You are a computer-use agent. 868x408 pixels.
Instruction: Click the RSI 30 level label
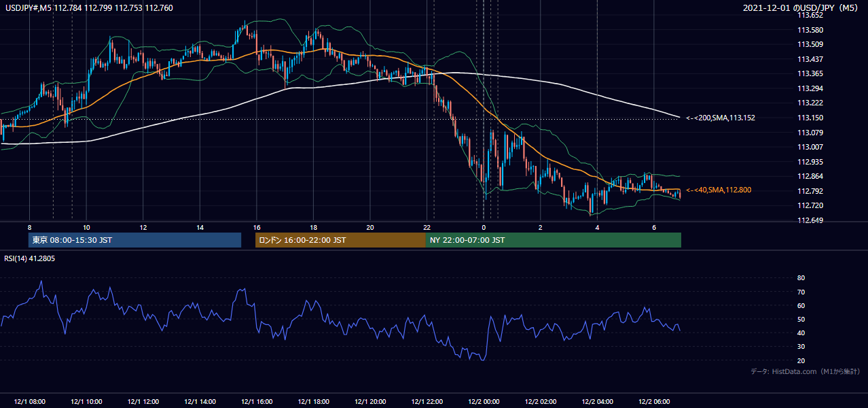(x=801, y=347)
